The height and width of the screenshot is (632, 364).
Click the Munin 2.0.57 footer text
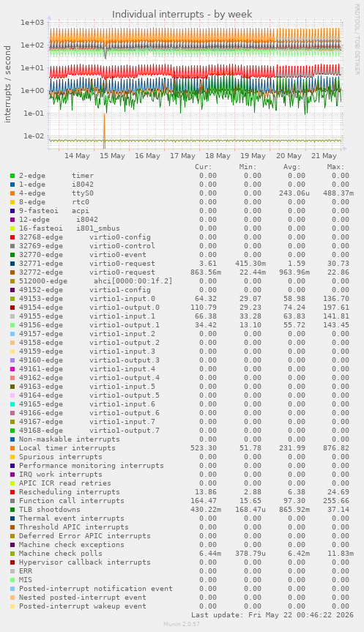click(x=182, y=624)
